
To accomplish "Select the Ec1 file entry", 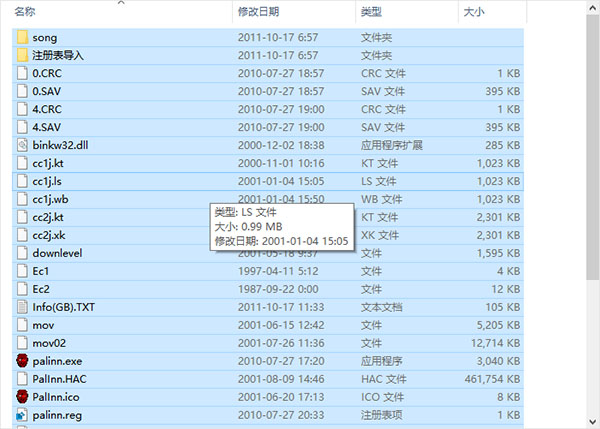I will pyautogui.click(x=41, y=271).
